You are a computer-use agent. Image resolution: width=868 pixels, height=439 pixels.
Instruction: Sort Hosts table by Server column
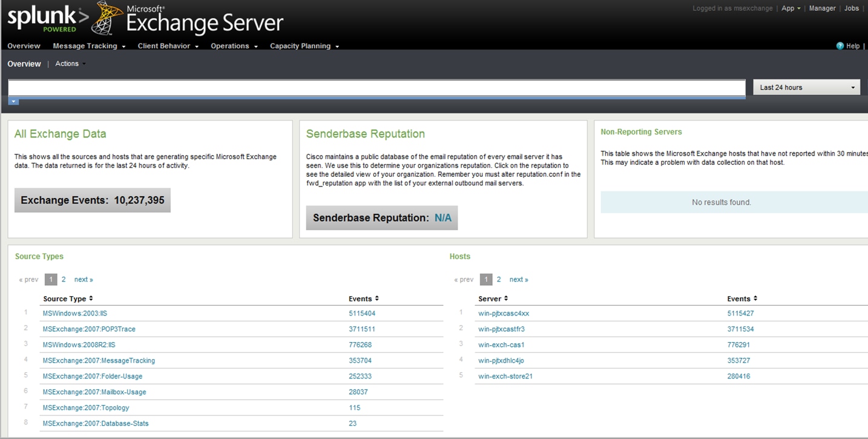click(x=506, y=299)
